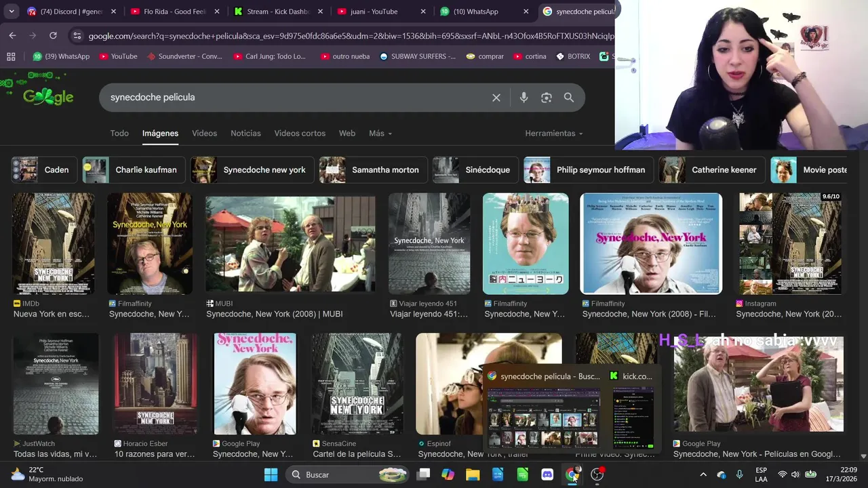Open the Herramientas tools dropdown
This screenshot has height=488, width=868.
point(553,134)
